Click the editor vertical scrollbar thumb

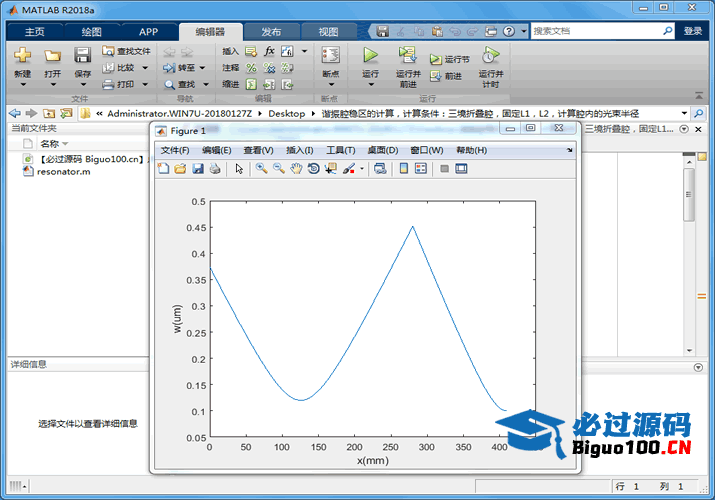(x=689, y=195)
